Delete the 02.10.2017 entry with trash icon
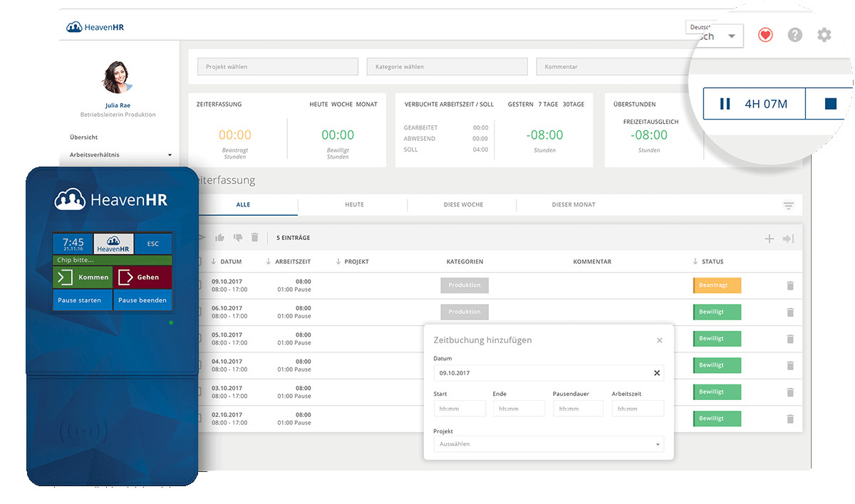 (x=789, y=419)
